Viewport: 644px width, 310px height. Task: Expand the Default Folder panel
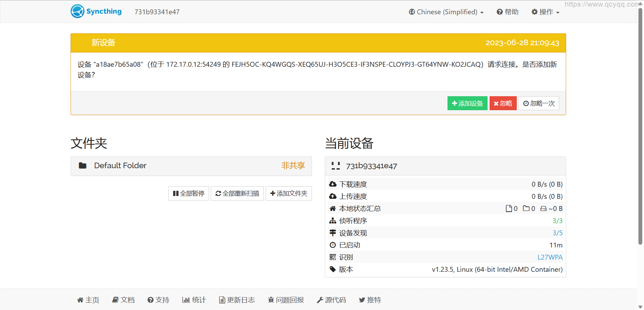[191, 166]
